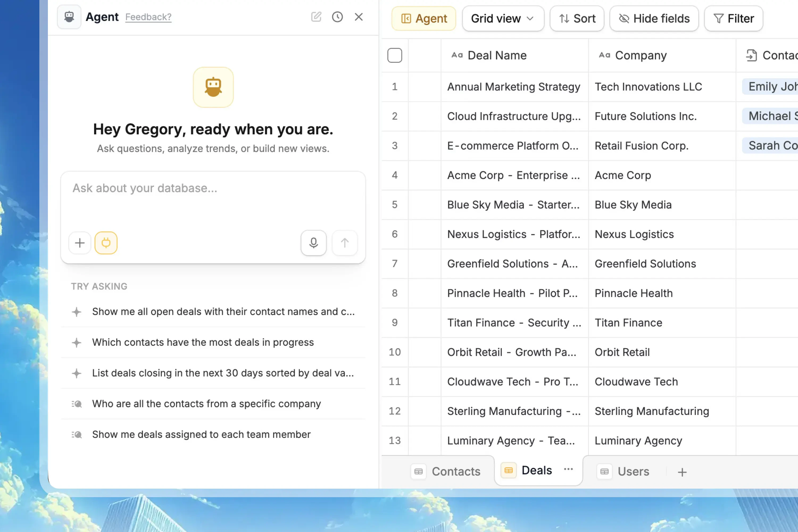Click the Deal Name column header
Screen dimensions: 798x532
pos(514,55)
